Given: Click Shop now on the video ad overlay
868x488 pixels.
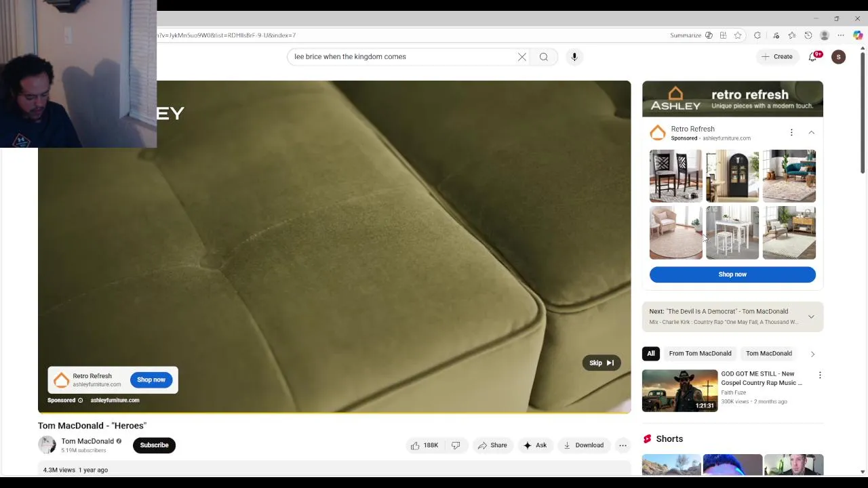Looking at the screenshot, I should coord(151,380).
